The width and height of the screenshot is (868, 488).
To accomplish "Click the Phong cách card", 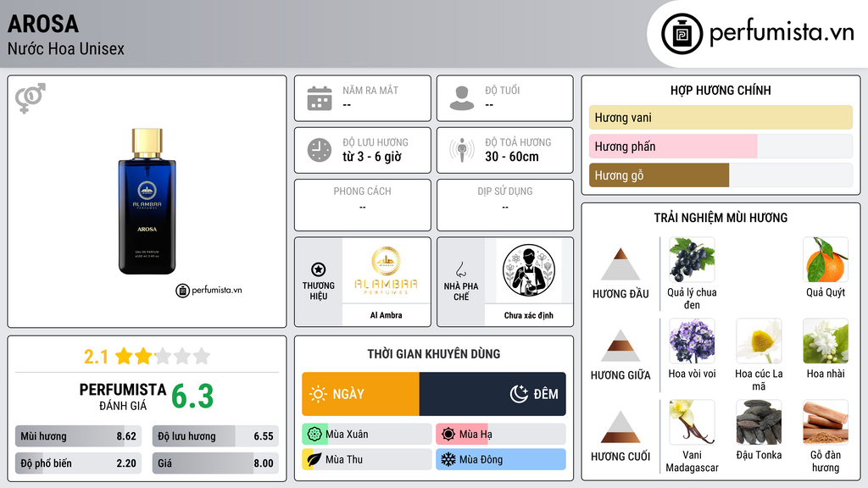I will point(363,205).
